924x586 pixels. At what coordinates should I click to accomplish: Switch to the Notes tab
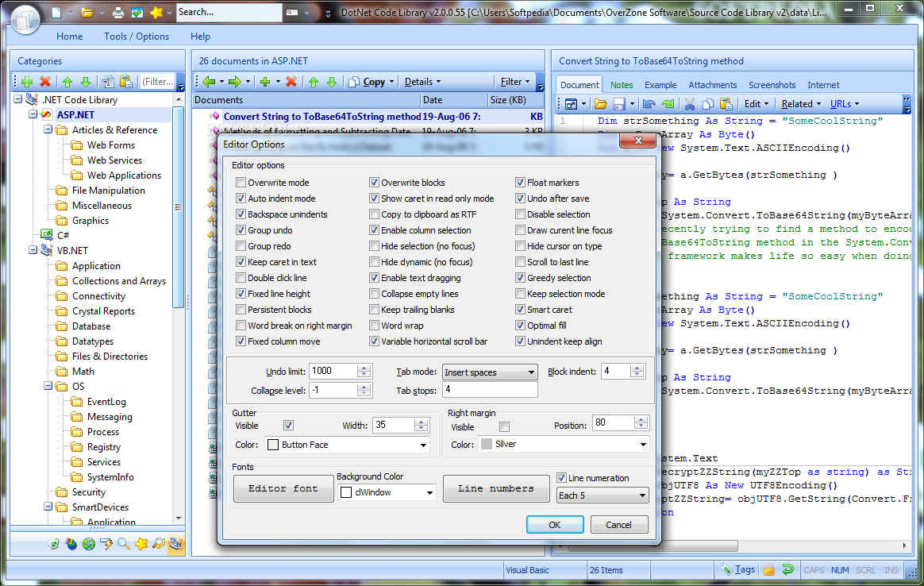[x=622, y=86]
